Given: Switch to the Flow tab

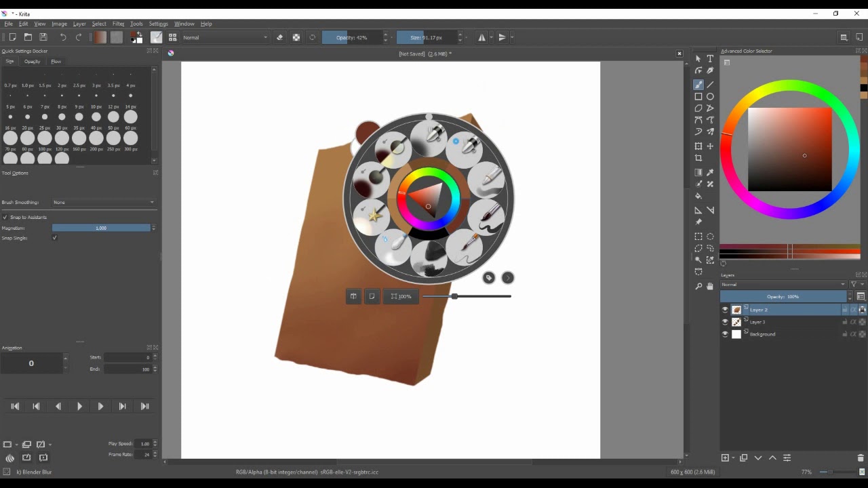Looking at the screenshot, I should [x=56, y=62].
